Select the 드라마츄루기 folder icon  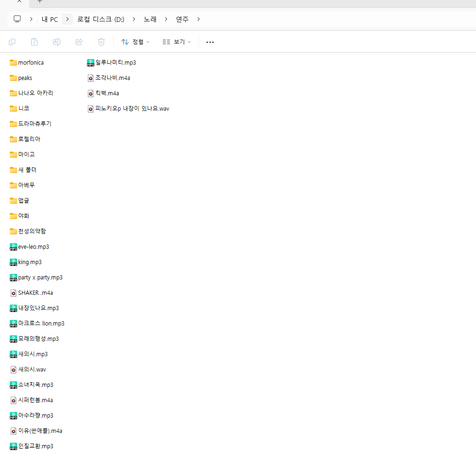pos(13,124)
